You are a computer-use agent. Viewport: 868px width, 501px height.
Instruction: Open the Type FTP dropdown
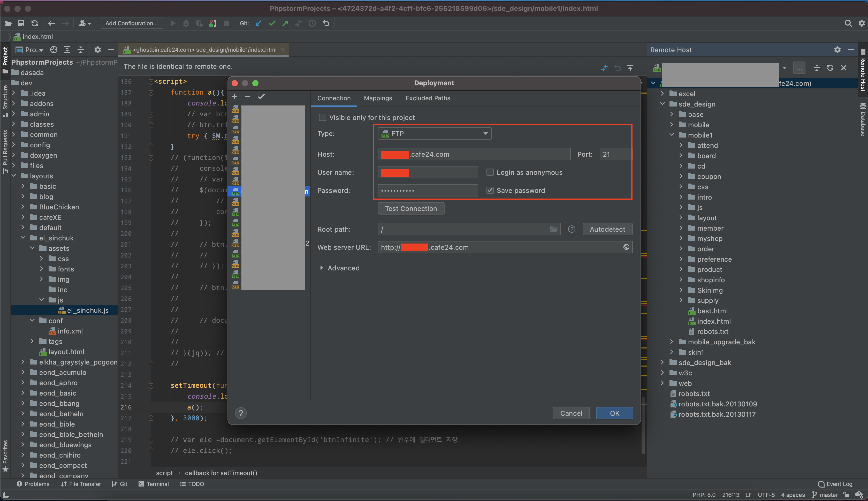pos(434,133)
